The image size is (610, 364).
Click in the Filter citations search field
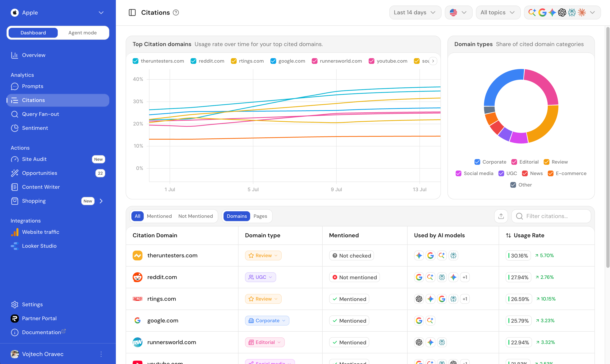click(x=551, y=216)
